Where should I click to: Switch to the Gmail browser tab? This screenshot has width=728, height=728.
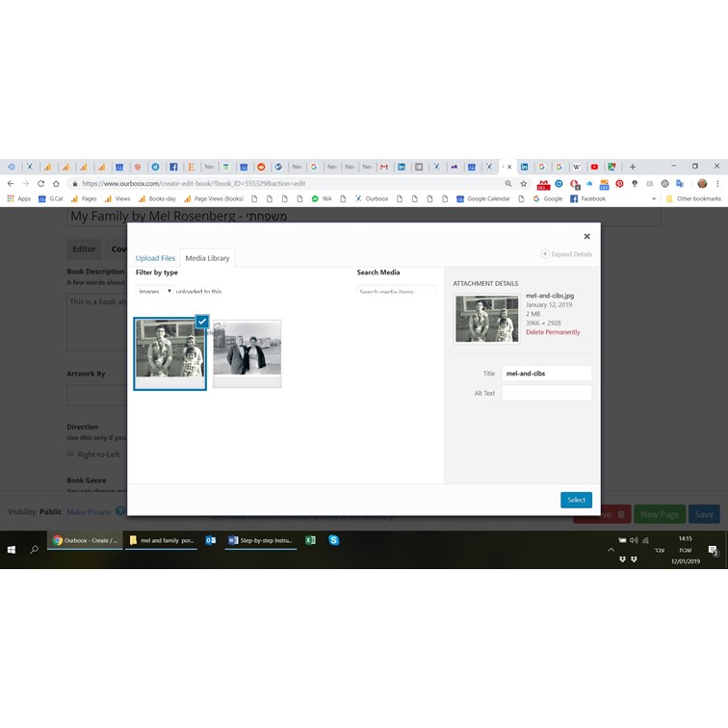pos(384,167)
